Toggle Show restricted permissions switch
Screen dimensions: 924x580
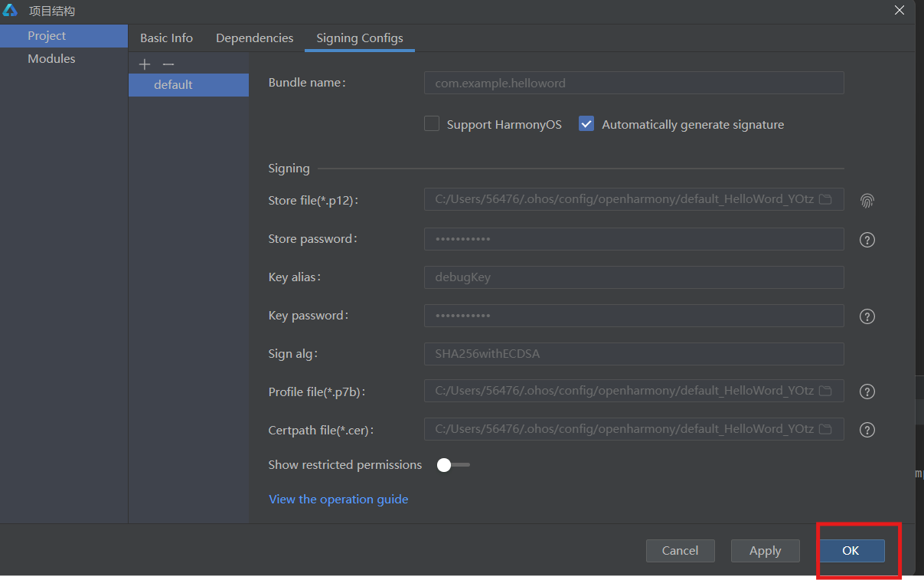452,465
